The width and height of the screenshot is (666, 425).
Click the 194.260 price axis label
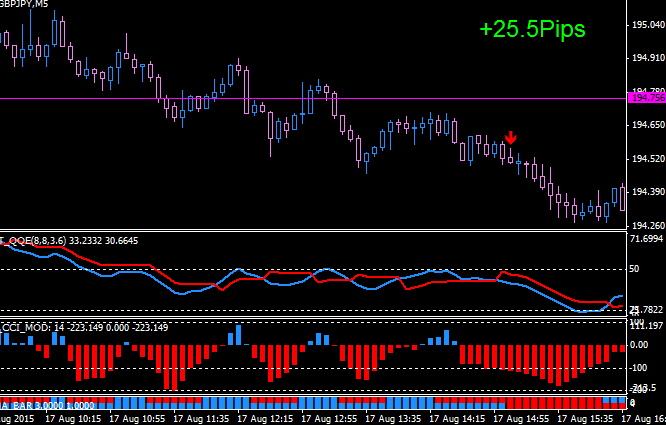point(645,226)
